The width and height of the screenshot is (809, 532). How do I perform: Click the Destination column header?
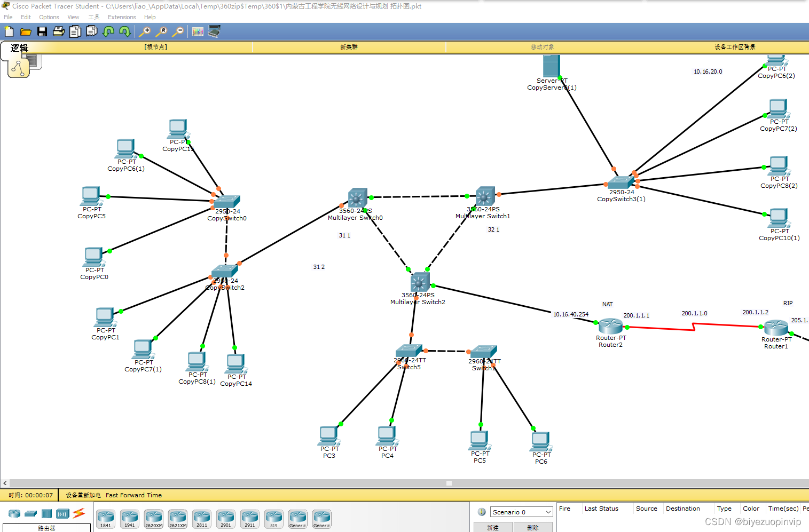(683, 509)
